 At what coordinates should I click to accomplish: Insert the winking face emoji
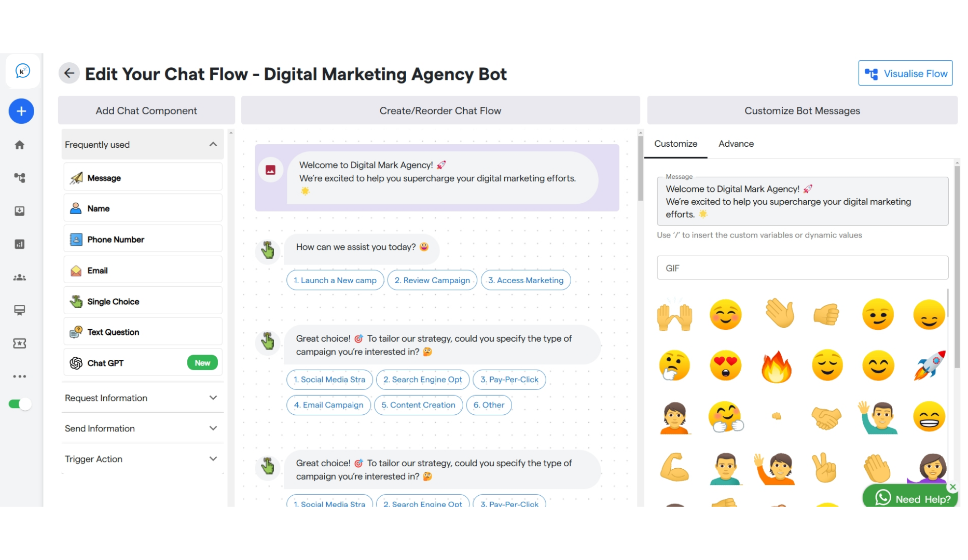tap(878, 315)
